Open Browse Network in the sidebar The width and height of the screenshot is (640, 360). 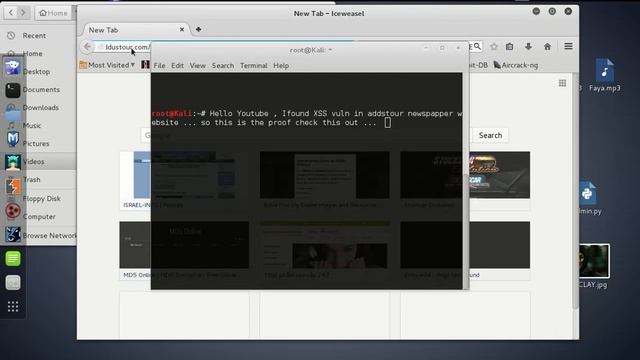[x=49, y=236]
